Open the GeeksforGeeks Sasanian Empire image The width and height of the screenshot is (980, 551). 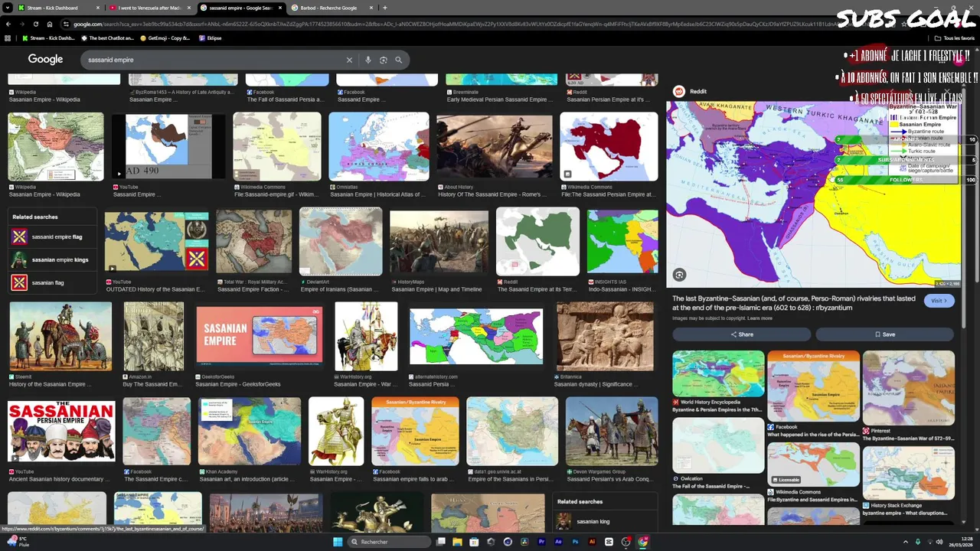click(x=260, y=334)
